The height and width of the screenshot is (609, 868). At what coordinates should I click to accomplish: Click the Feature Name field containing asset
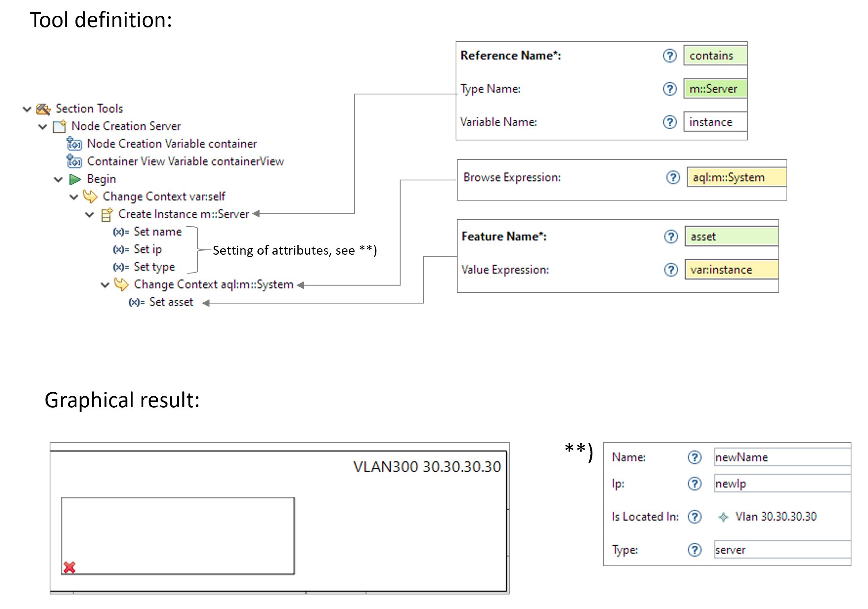point(731,237)
